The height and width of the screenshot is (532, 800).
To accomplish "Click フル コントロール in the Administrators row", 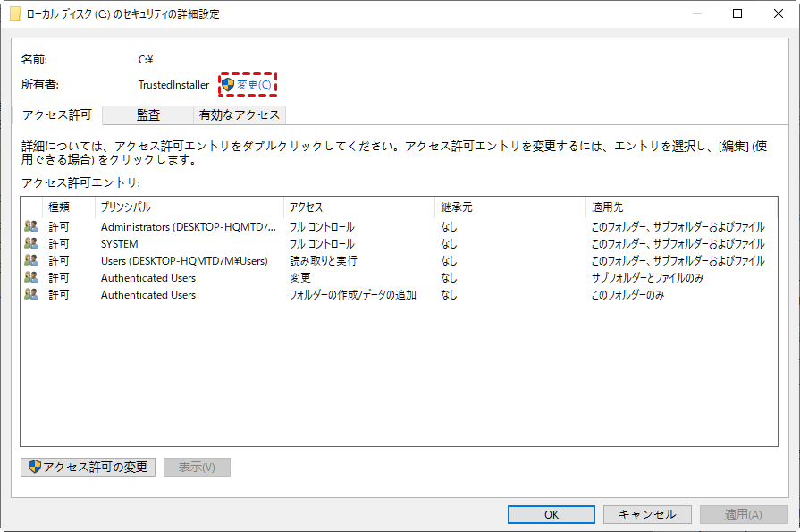I will tap(322, 227).
